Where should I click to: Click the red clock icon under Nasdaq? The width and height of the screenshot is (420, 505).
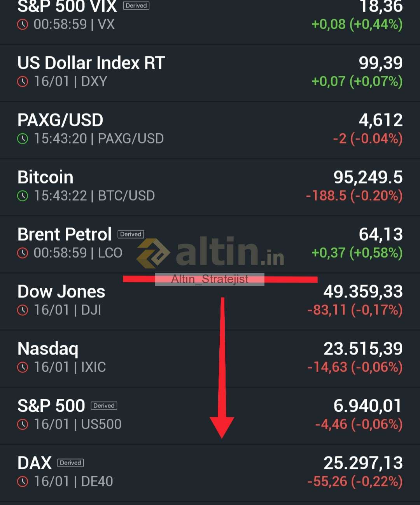click(23, 367)
